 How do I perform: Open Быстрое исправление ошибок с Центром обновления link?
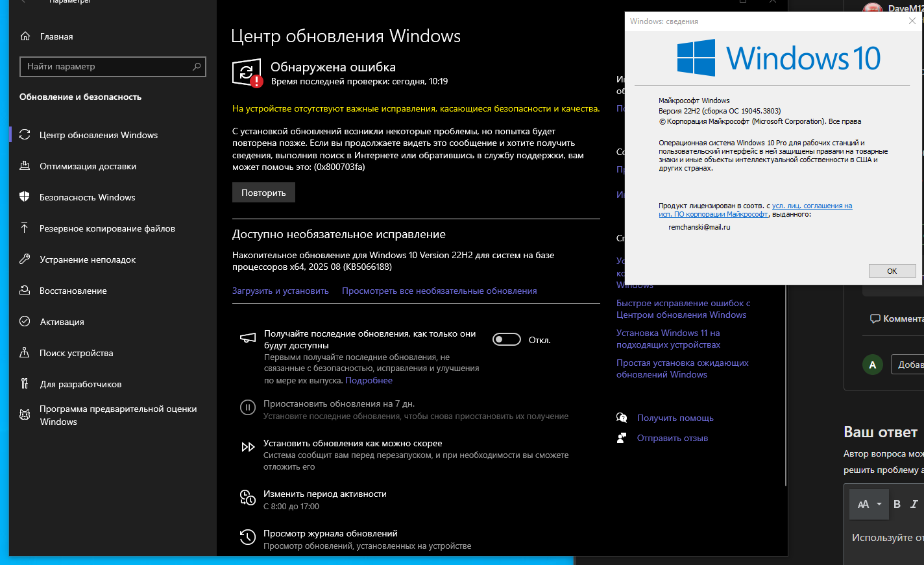(683, 309)
